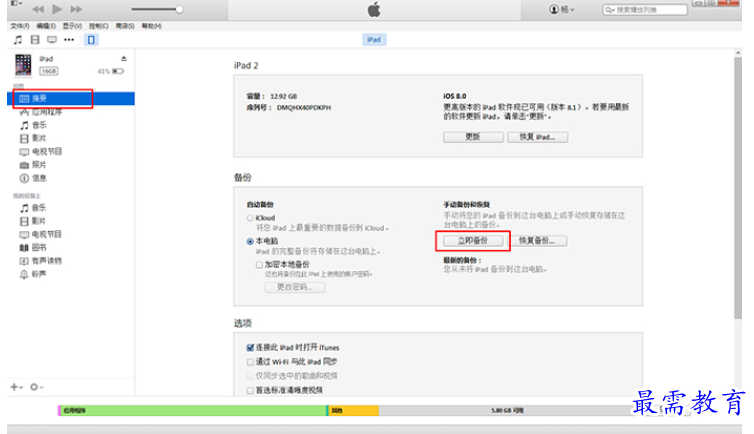Select the iCloud backup radio button
The width and height of the screenshot is (754, 434).
click(x=250, y=218)
